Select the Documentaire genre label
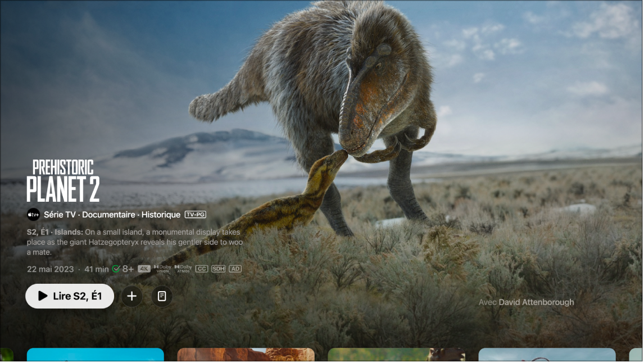 (x=108, y=214)
